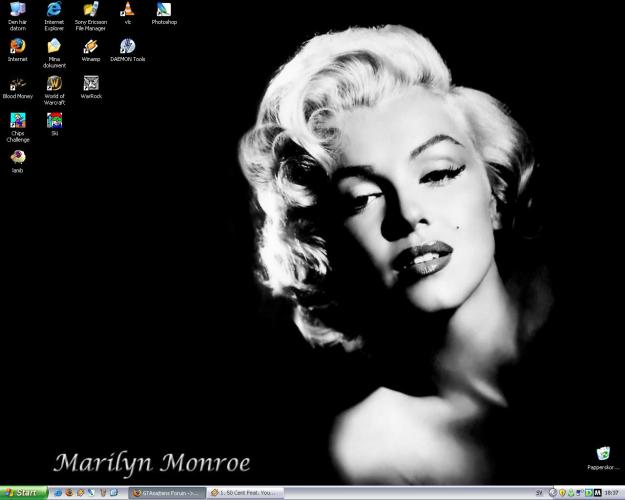Launch Chips Challenge from the desktop
The width and height of the screenshot is (625, 500).
click(17, 121)
